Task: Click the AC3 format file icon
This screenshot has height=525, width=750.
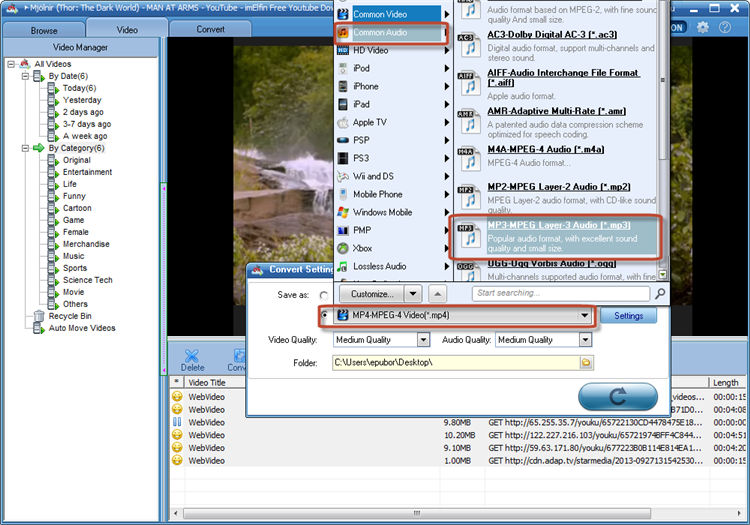Action: pos(467,44)
